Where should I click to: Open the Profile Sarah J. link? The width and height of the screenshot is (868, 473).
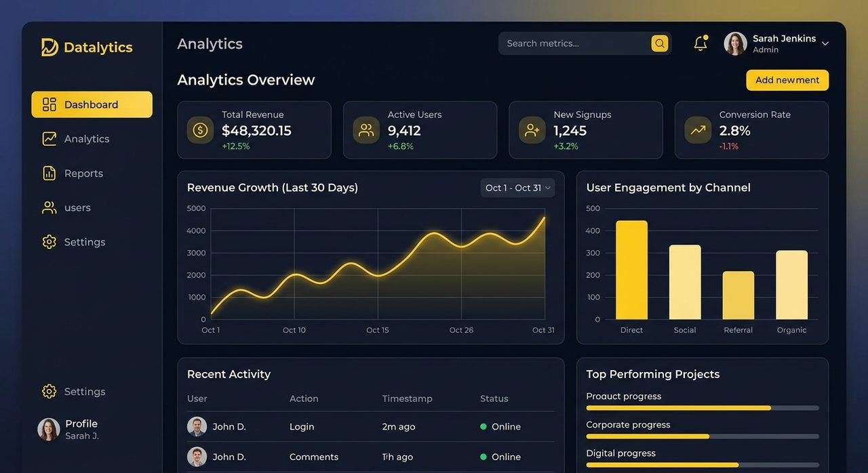coord(69,430)
